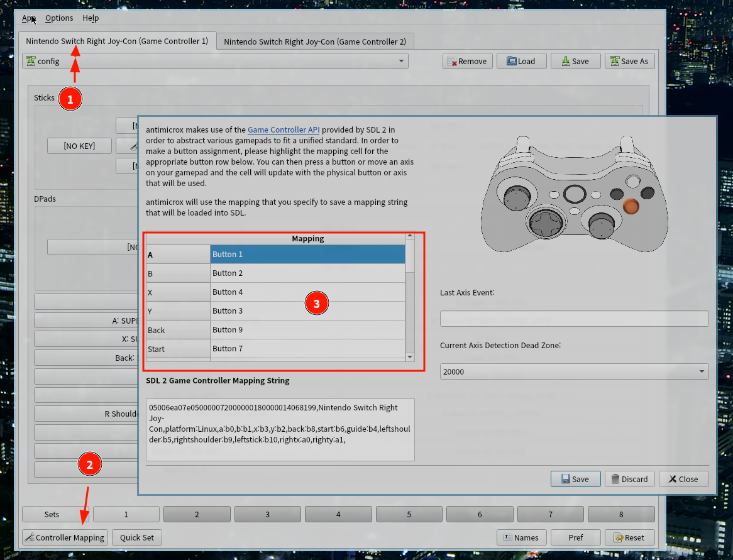The width and height of the screenshot is (733, 560).
Task: Click the mapping table scrollbar thumb
Action: click(410, 256)
